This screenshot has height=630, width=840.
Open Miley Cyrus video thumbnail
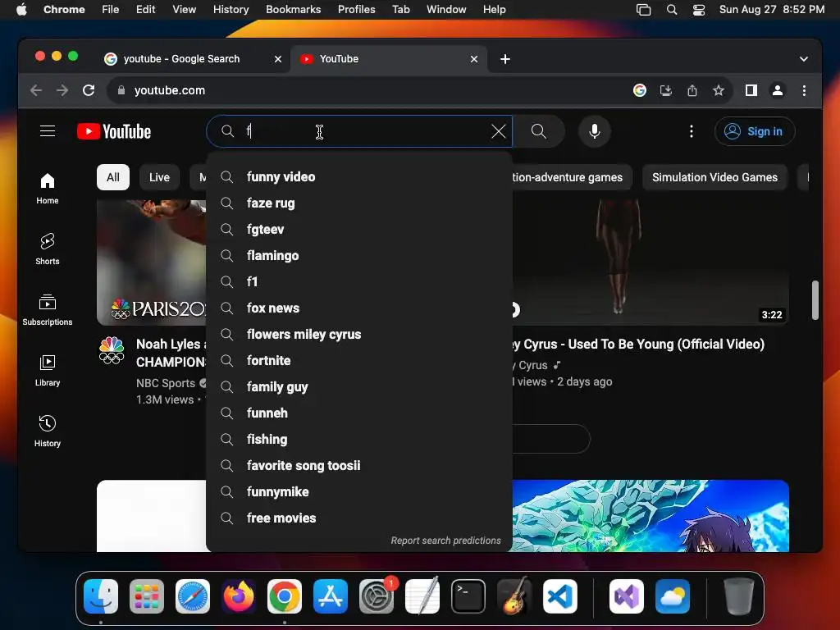[651, 262]
